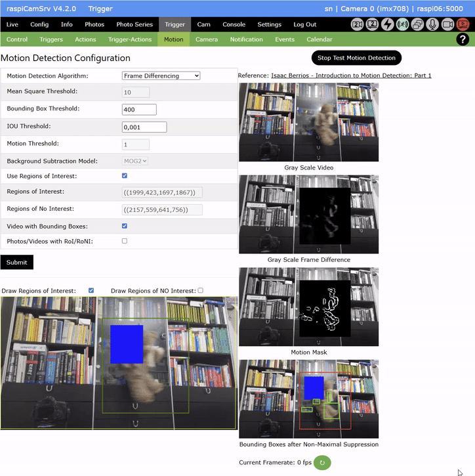Switch to the Calendar subtab
The height and width of the screenshot is (476, 475).
click(x=319, y=39)
